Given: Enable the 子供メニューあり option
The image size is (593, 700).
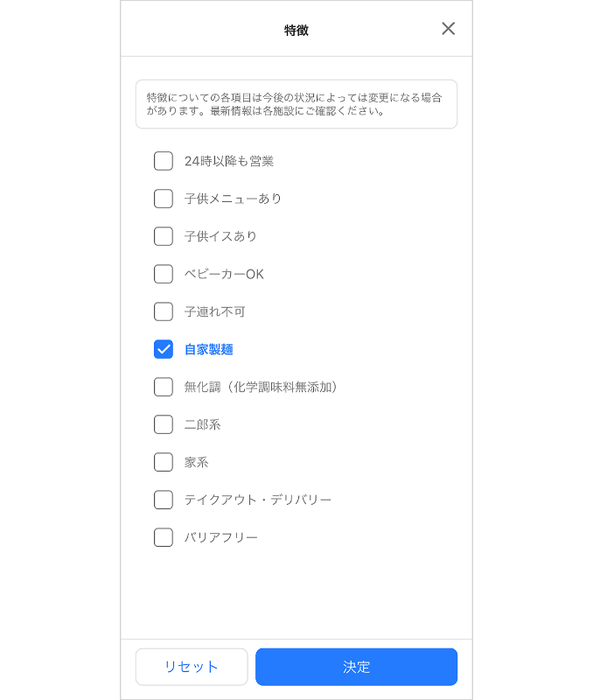Looking at the screenshot, I should tap(163, 199).
